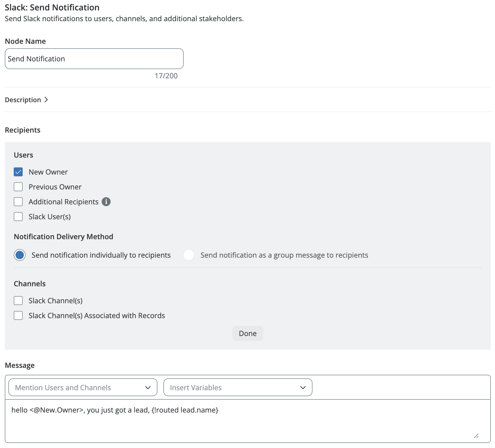Enable the Slack Channel(s) checkbox
The width and height of the screenshot is (495, 448).
[18, 301]
